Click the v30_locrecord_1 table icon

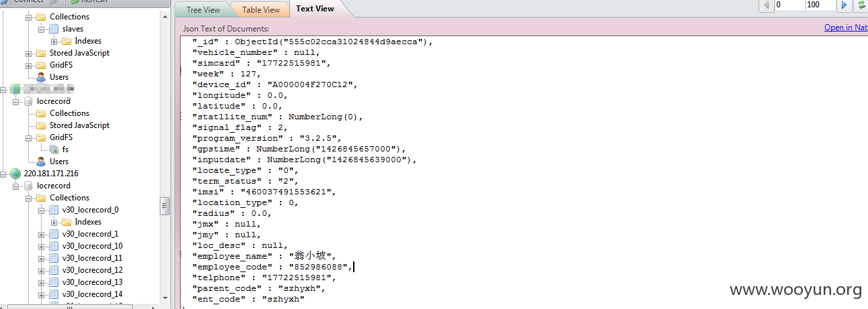click(54, 234)
